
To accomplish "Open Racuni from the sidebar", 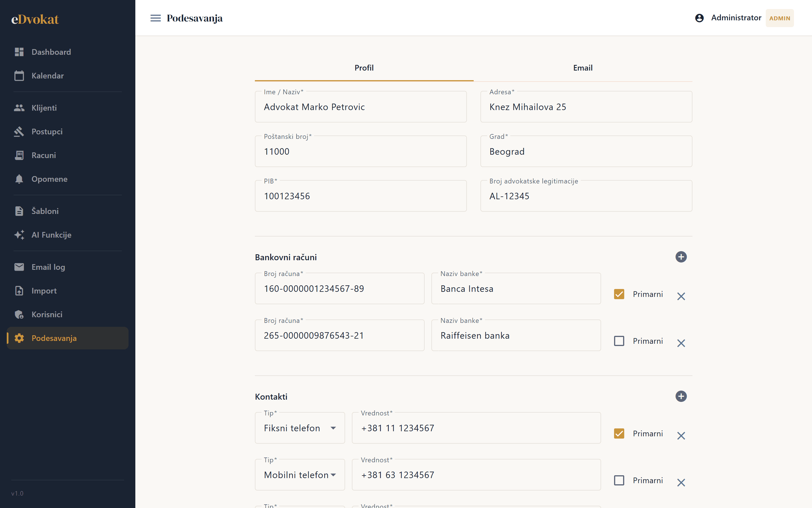I will (x=67, y=155).
